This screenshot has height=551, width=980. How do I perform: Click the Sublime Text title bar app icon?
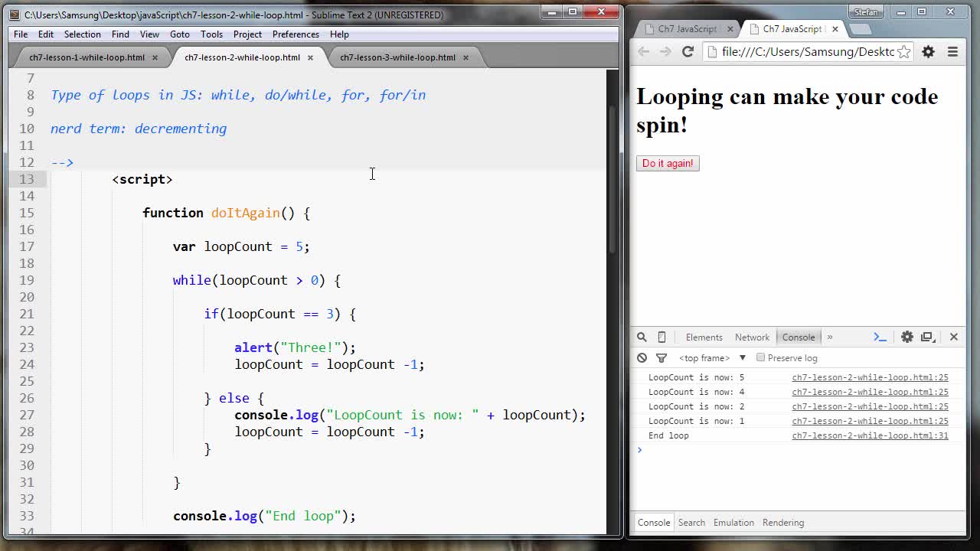(x=15, y=15)
